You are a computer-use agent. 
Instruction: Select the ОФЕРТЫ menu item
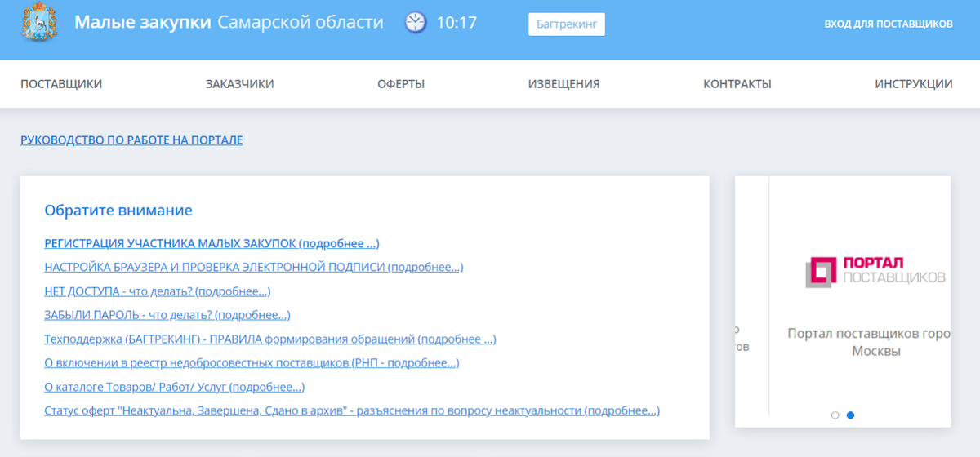(401, 84)
